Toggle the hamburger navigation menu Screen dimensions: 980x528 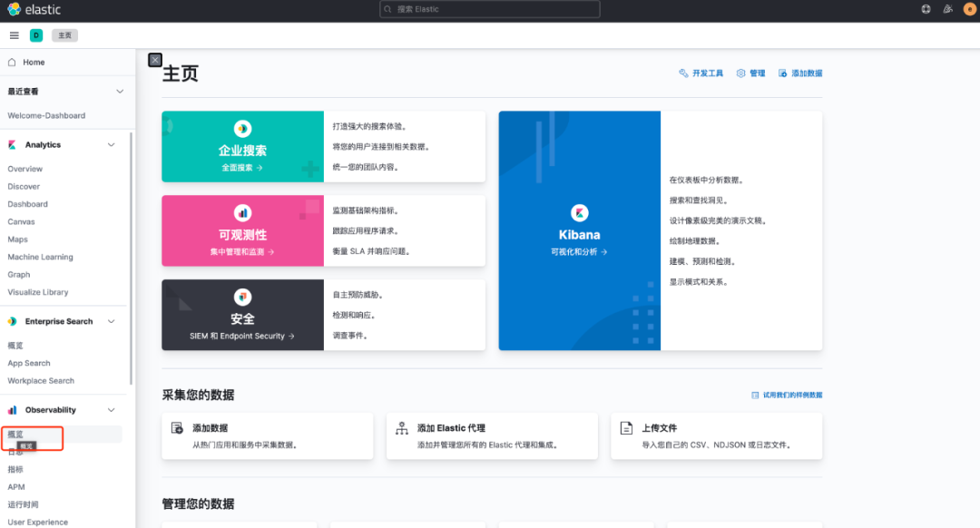point(15,35)
